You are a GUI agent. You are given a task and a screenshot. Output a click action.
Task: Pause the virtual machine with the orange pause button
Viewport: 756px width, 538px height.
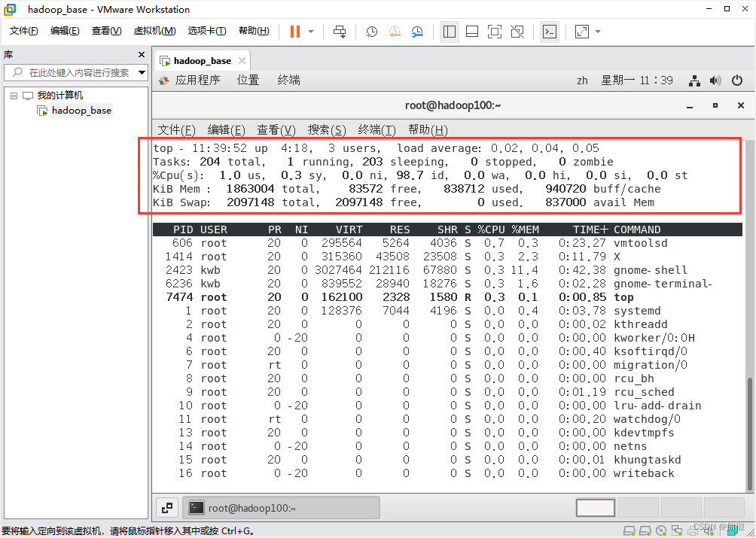295,32
